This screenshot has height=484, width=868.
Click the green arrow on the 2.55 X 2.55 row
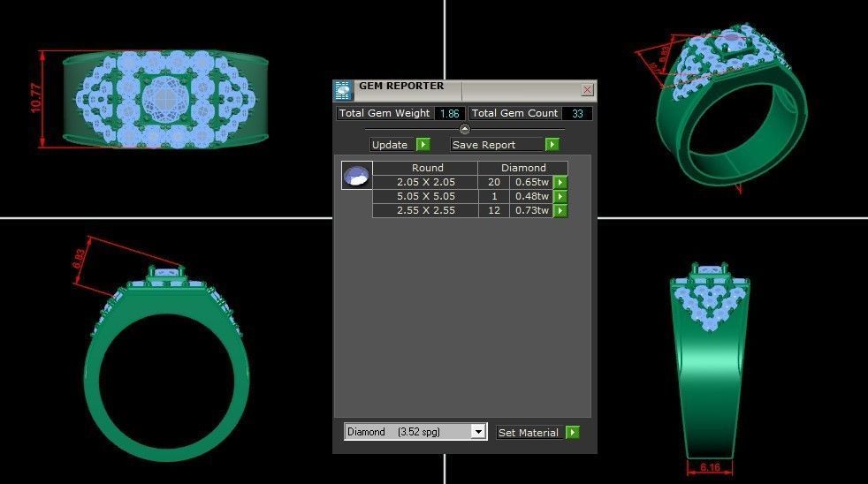(x=560, y=211)
